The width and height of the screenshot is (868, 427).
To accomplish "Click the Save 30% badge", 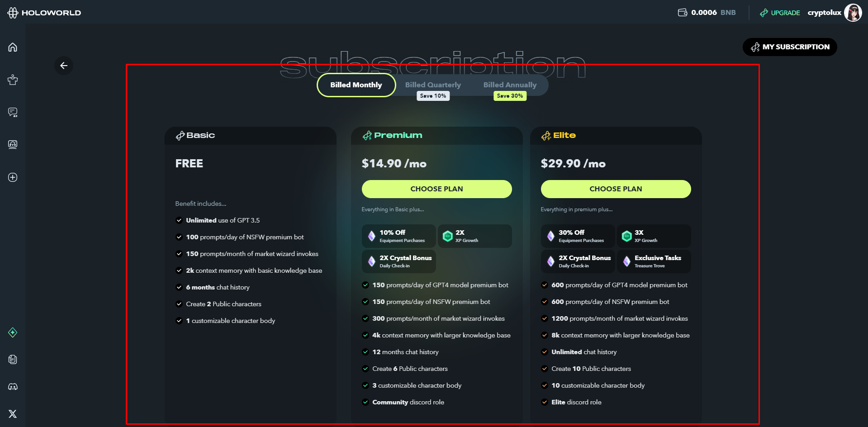I will click(x=510, y=96).
